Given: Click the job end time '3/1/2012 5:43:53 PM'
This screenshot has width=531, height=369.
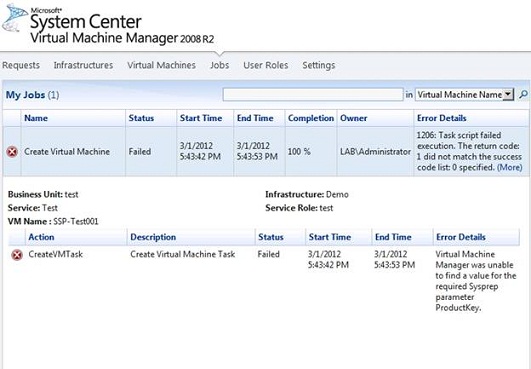Looking at the screenshot, I should click(257, 151).
